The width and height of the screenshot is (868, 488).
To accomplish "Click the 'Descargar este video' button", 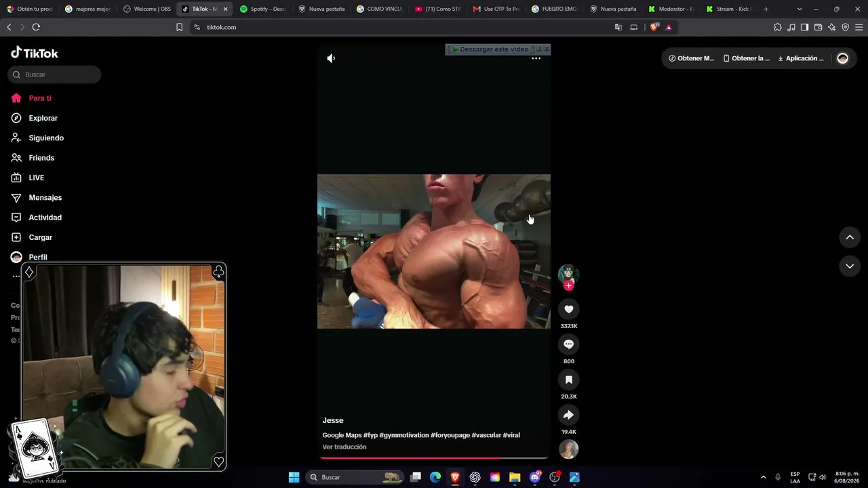I will [490, 49].
